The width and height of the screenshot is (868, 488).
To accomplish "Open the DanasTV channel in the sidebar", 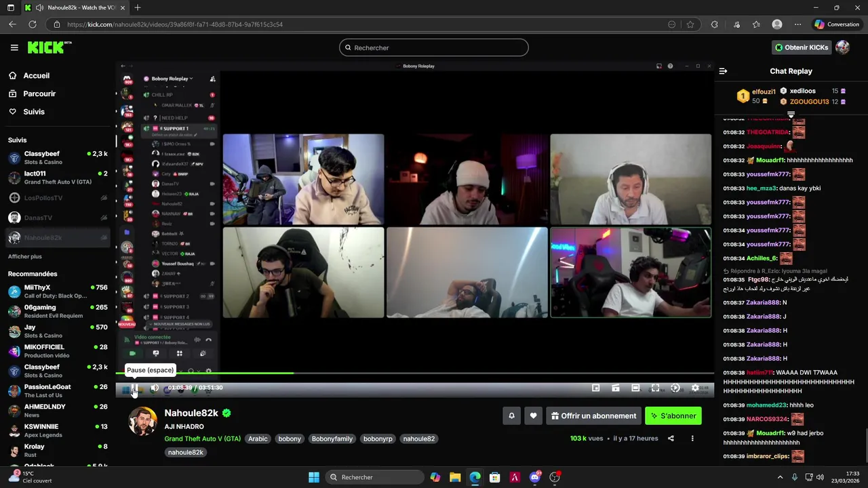I will coord(58,218).
